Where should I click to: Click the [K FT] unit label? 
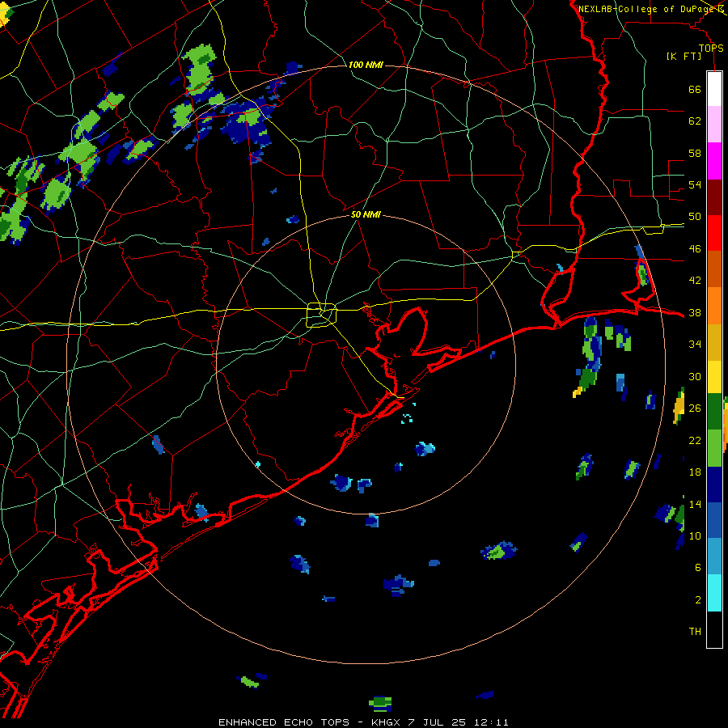(684, 56)
